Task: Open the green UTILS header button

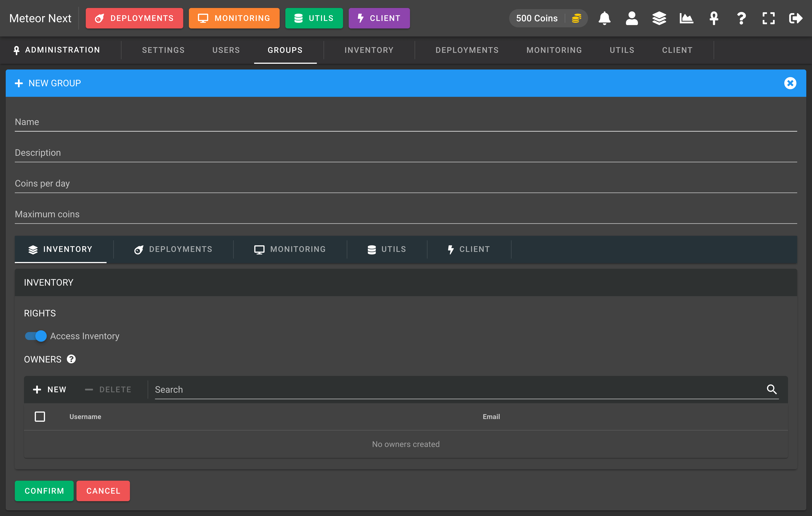Action: (314, 18)
